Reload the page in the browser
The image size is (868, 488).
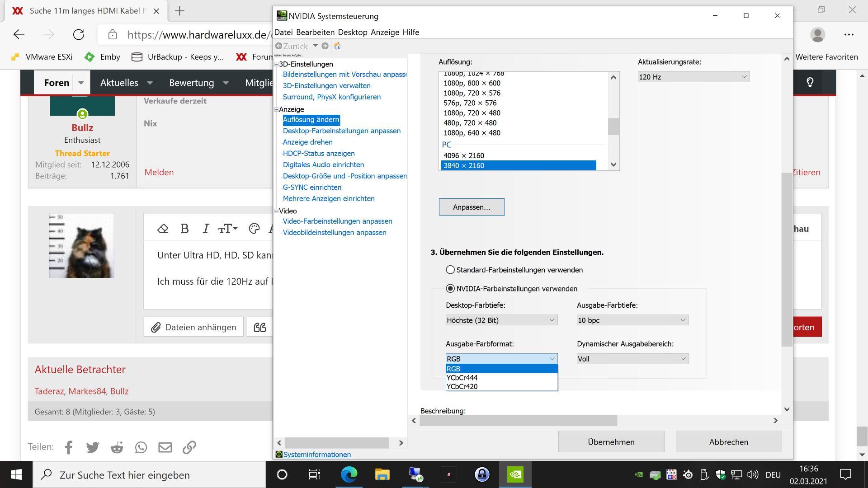pos(79,35)
